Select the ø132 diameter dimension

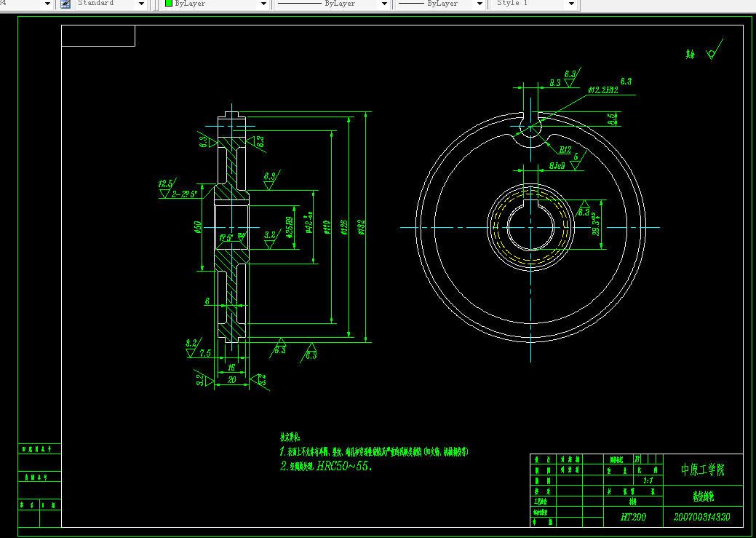[362, 227]
